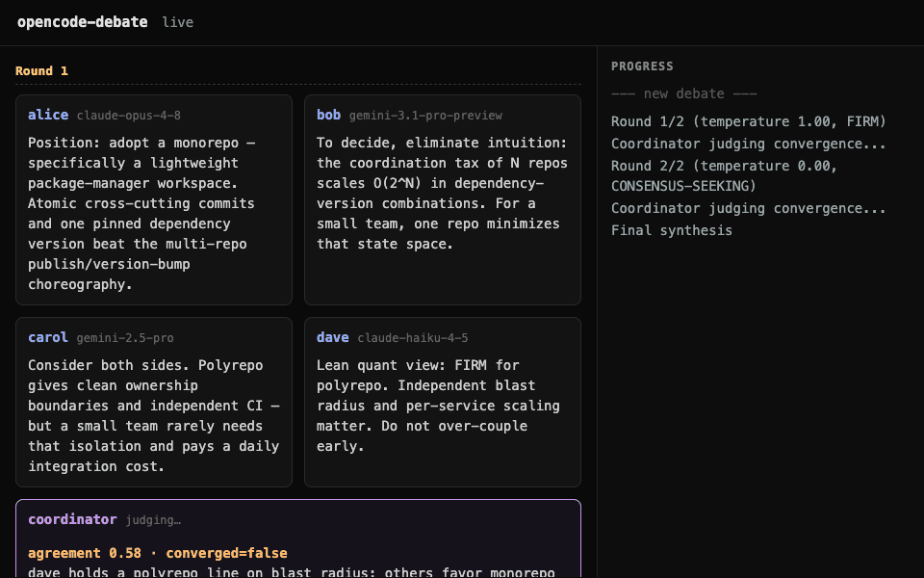Click the 'Round 1/2 (temperature 1.00, FIRM)' entry
Screen dimensions: 924x578
[x=749, y=121]
